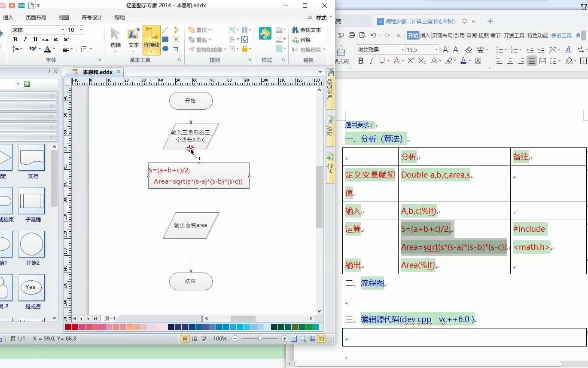Click the WPS 格式刷 format painter
The width and height of the screenshot is (588, 368).
(x=341, y=55)
